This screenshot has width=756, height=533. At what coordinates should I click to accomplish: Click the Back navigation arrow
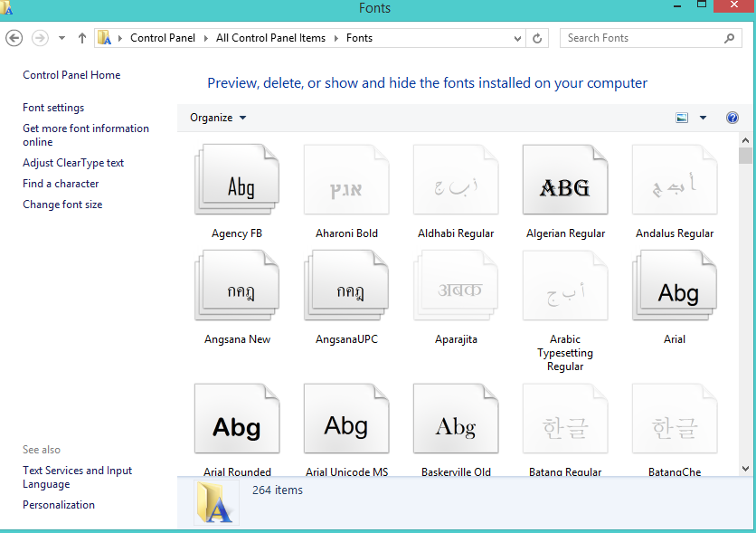click(x=14, y=38)
